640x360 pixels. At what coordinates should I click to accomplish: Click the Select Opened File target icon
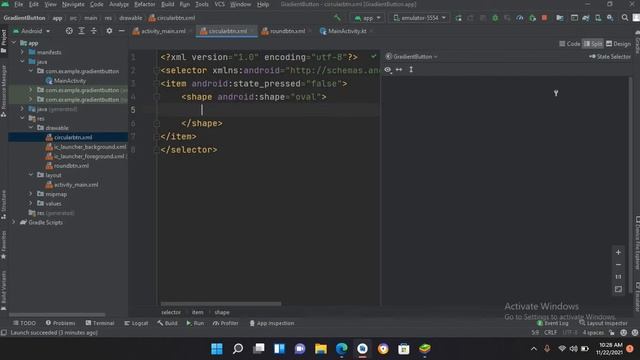(69, 31)
